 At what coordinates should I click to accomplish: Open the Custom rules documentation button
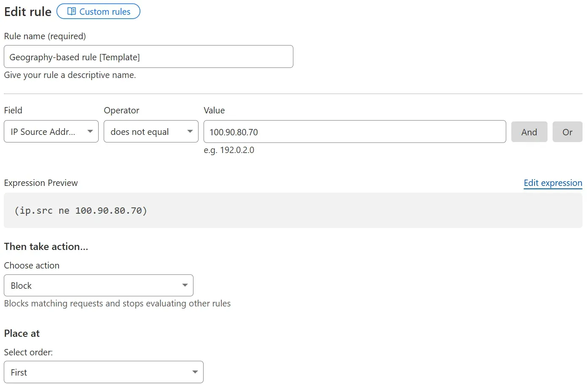point(104,11)
